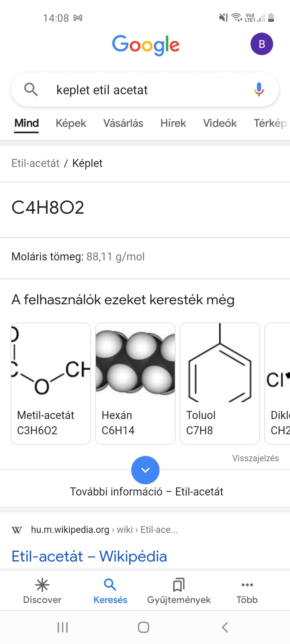Tap the Több three-dots icon
The image size is (290, 644).
coord(247,585)
